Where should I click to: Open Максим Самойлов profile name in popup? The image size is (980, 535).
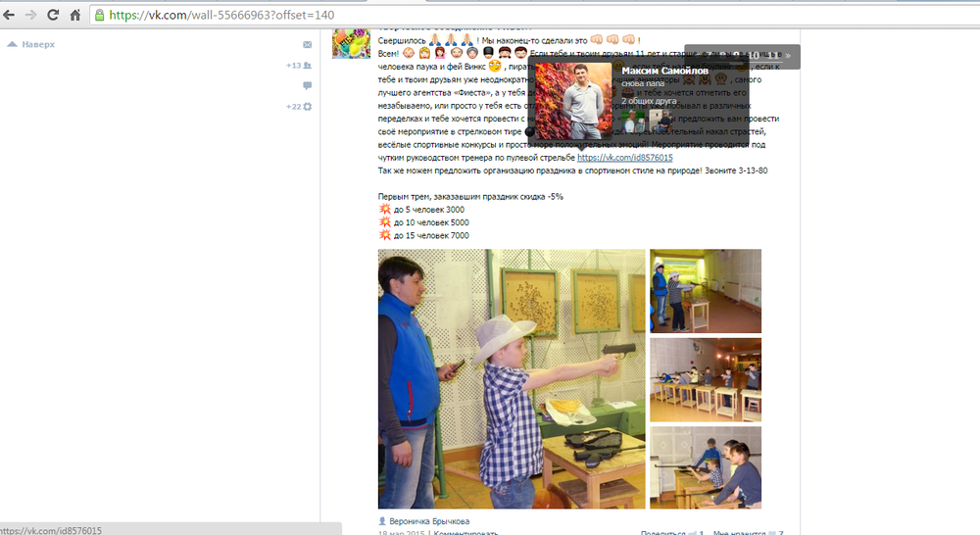pyautogui.click(x=662, y=71)
